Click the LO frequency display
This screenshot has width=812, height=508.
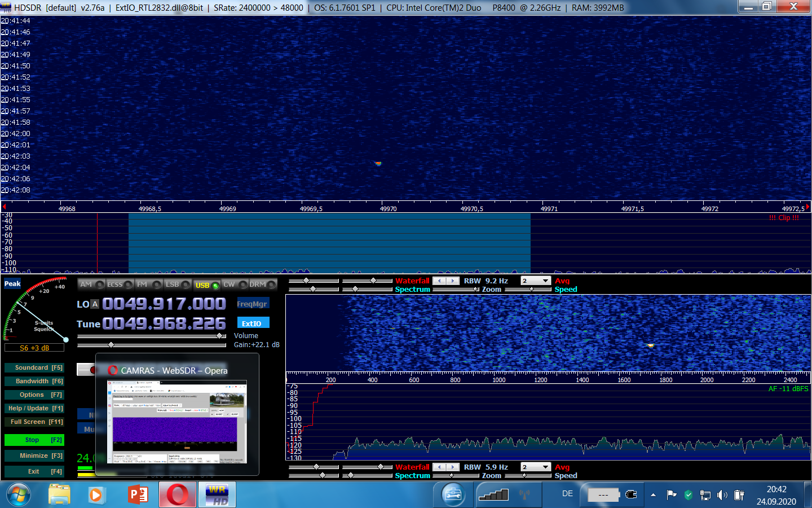coord(164,304)
